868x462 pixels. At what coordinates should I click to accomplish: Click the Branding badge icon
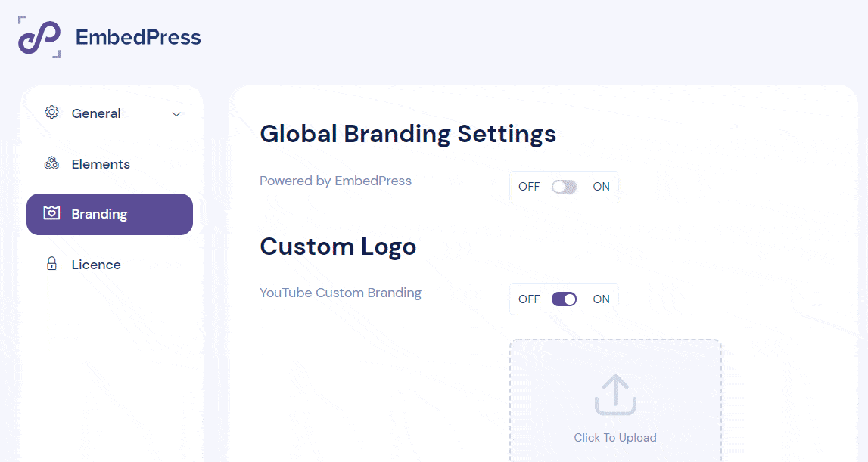(x=51, y=213)
